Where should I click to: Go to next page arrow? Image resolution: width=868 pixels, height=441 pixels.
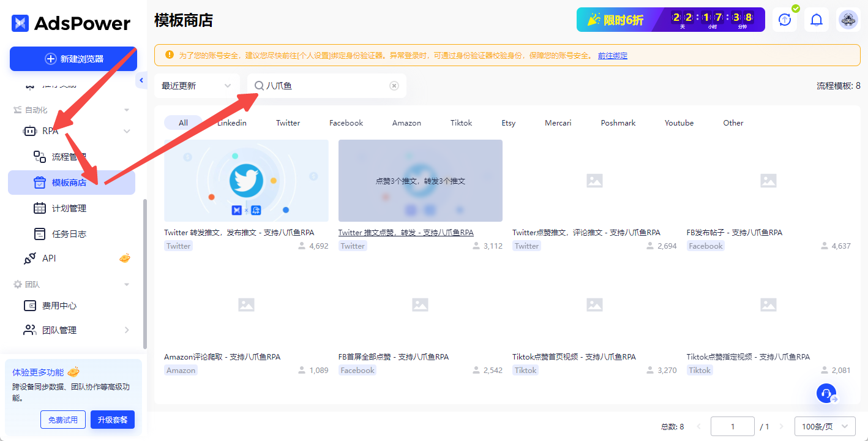781,426
